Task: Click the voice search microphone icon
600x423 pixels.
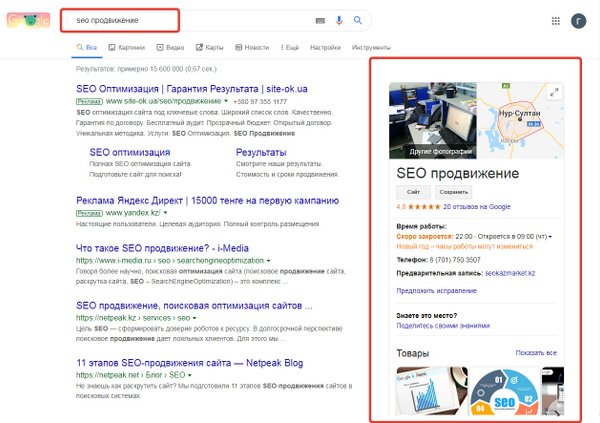Action: [340, 20]
